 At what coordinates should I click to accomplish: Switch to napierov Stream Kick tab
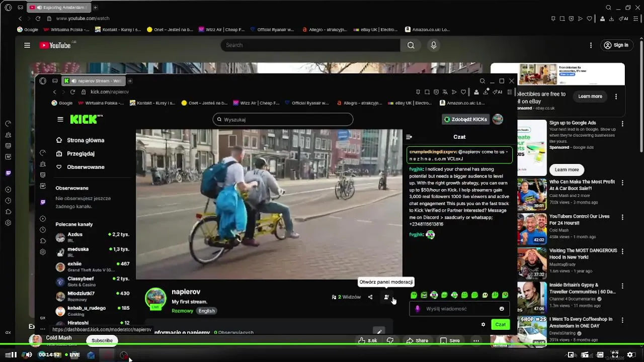pyautogui.click(x=93, y=81)
